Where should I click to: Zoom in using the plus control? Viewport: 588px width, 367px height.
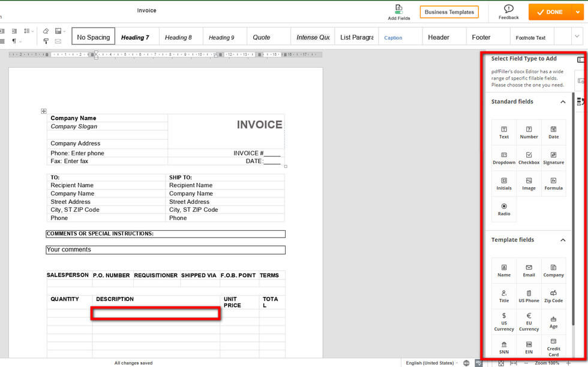tap(569, 363)
